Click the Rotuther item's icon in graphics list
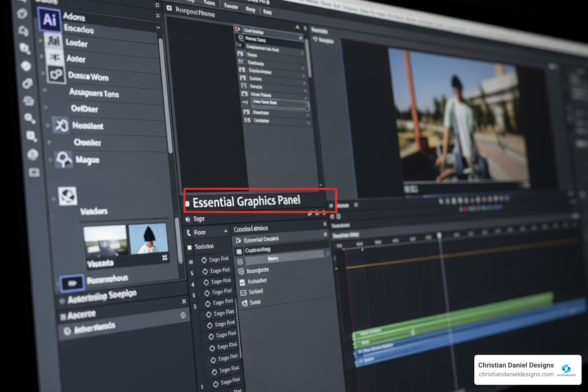This screenshot has width=588, height=392. 242,282
